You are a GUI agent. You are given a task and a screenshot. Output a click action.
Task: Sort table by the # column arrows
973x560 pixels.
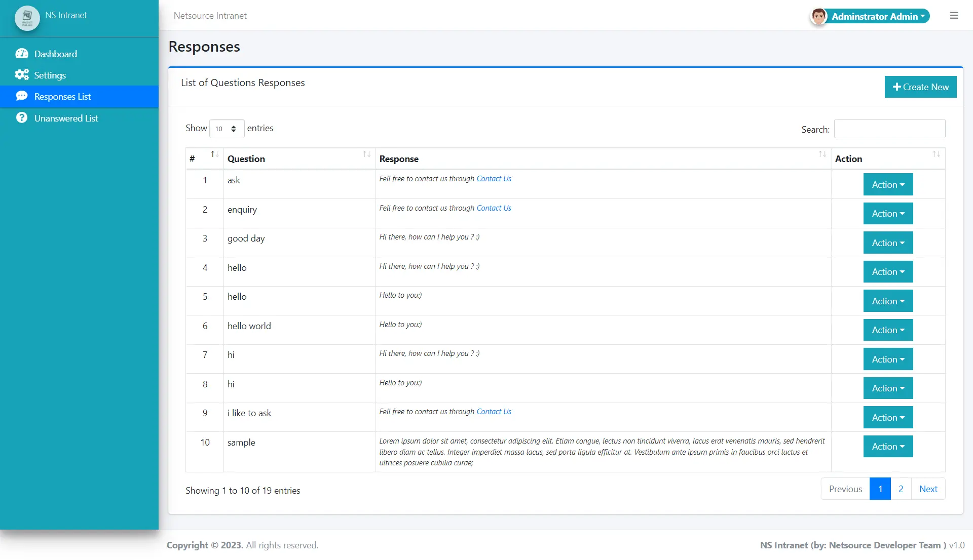(215, 154)
